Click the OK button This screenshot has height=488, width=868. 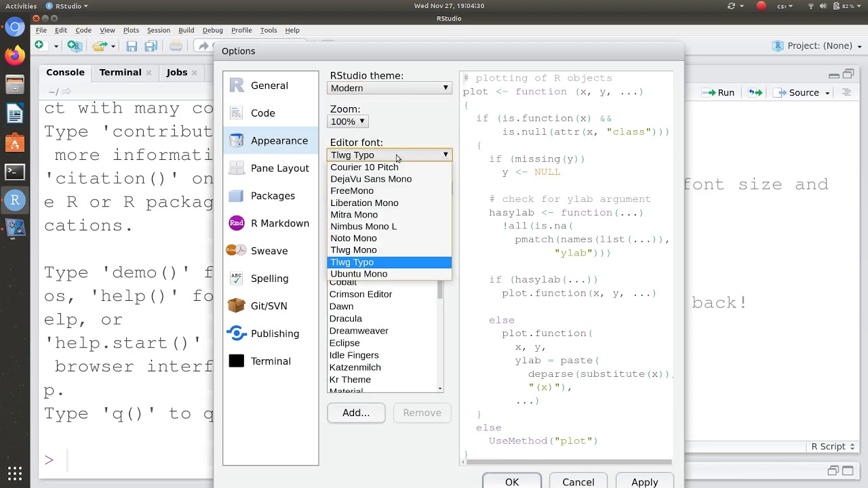pyautogui.click(x=512, y=482)
